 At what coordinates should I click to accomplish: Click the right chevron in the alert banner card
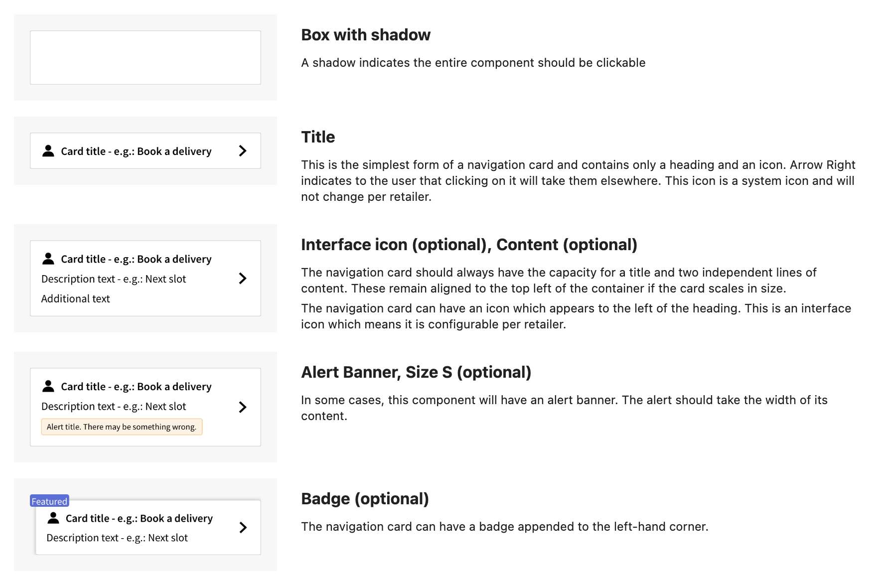click(x=243, y=407)
